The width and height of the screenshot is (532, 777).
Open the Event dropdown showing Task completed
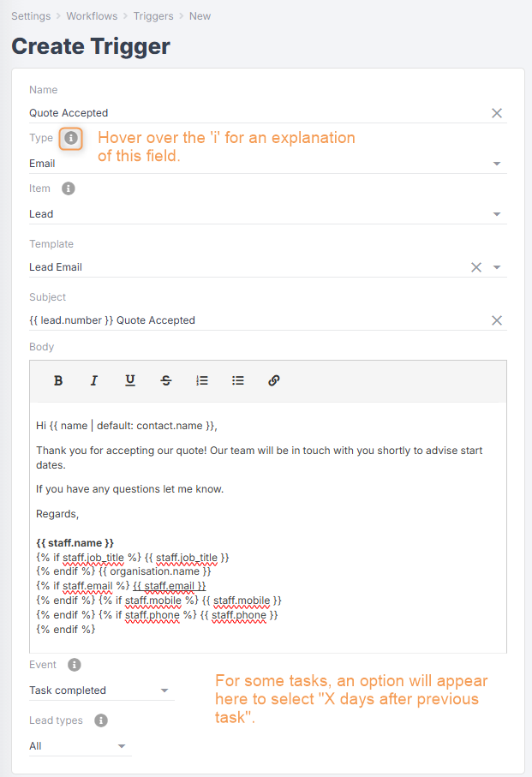[164, 690]
